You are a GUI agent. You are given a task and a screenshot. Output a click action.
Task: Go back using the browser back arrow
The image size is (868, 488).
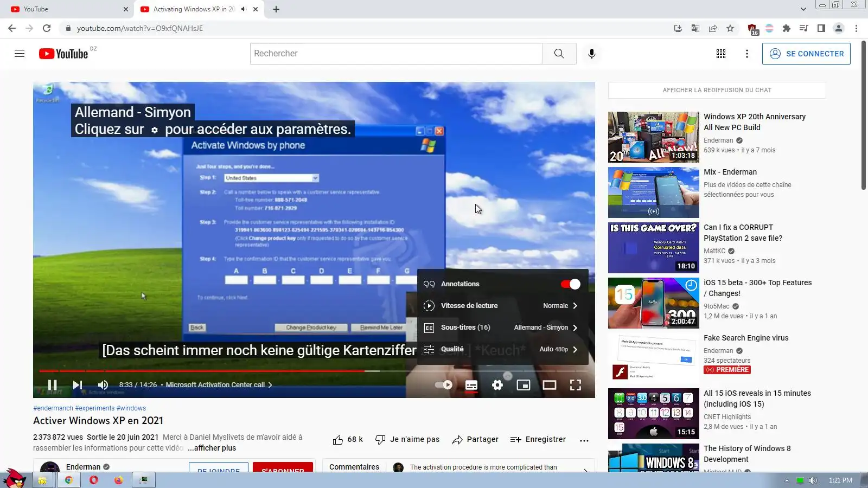click(12, 28)
